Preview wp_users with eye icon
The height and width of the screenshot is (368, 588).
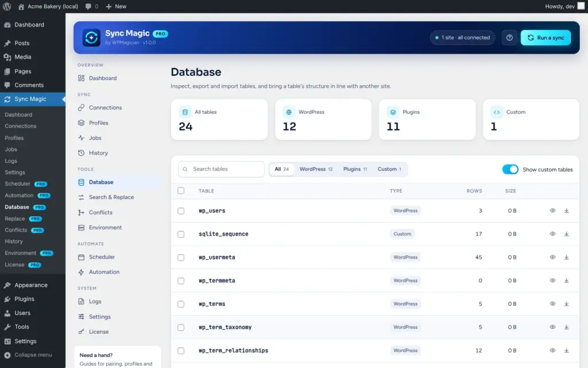coord(552,210)
